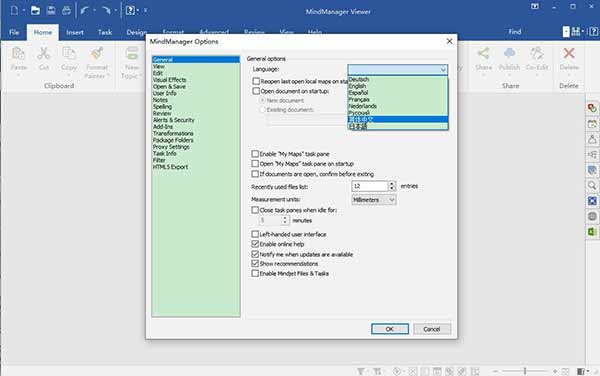Confirm options with the OK button
Screen dimensions: 600x376
coord(390,329)
